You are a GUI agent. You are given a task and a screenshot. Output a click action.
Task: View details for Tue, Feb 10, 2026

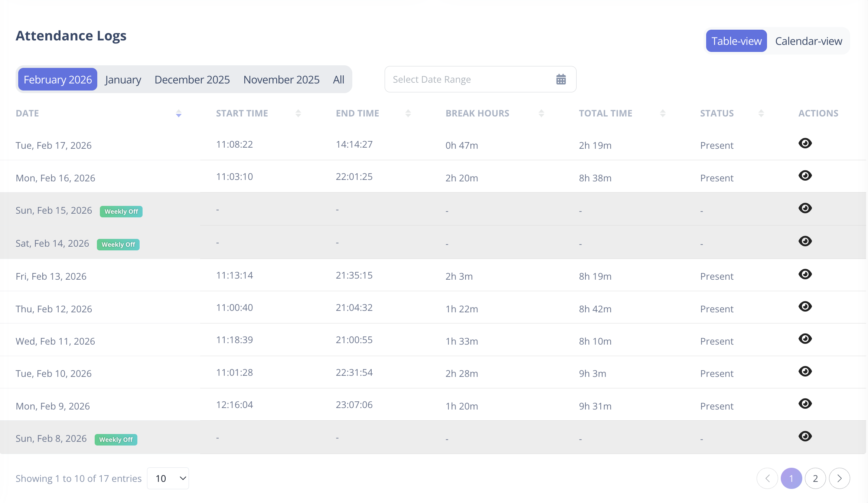pos(805,371)
